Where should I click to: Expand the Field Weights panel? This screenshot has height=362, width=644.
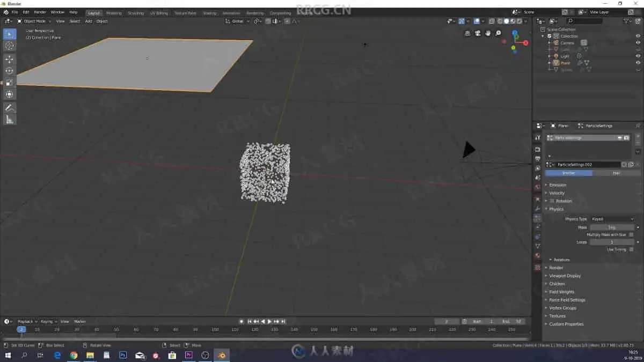coord(561,292)
